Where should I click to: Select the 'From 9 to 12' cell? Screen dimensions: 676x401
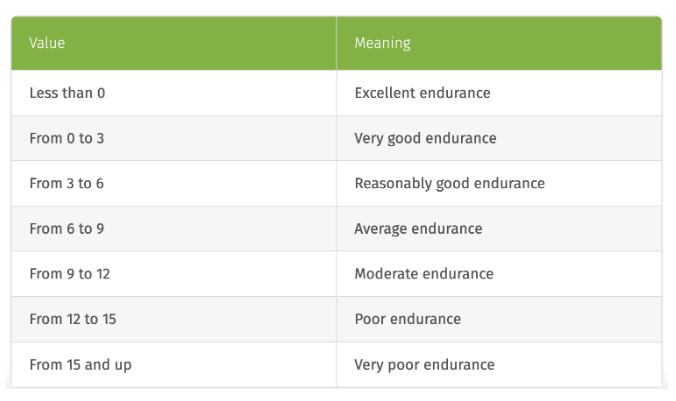174,274
